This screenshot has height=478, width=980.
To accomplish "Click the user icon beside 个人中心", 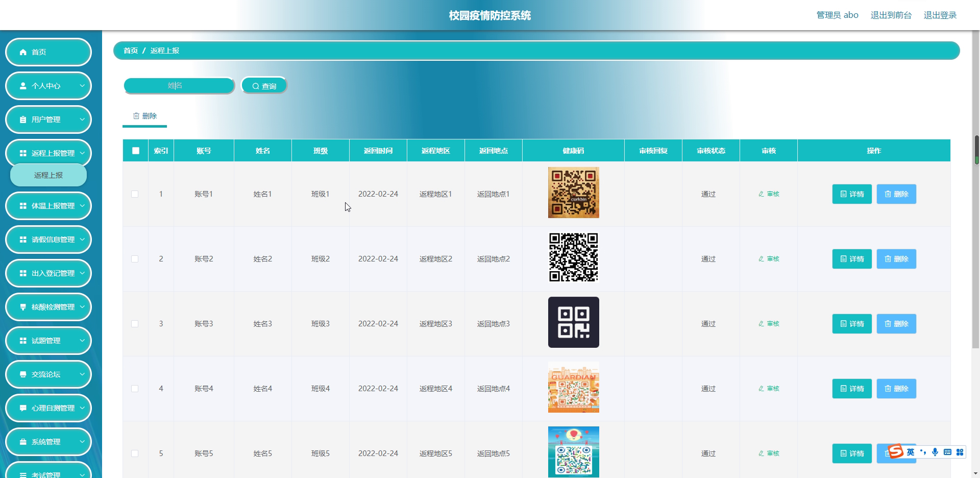I will (x=23, y=86).
